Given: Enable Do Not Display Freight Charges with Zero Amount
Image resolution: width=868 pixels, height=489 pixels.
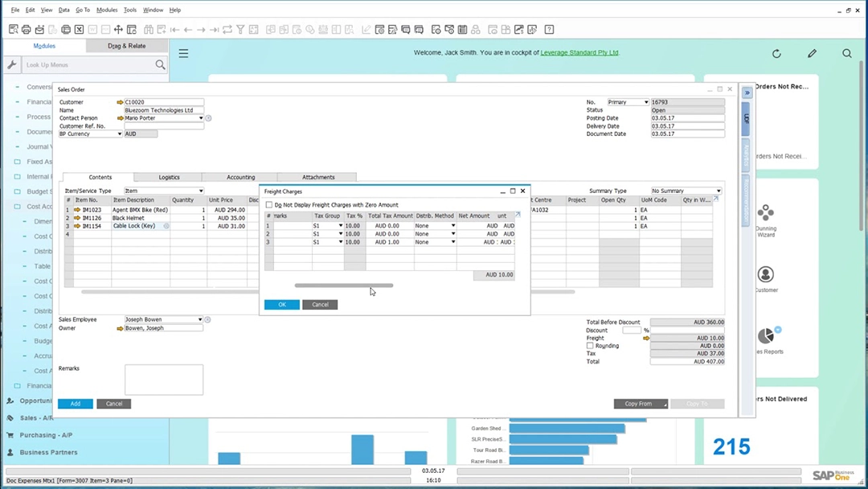Looking at the screenshot, I should [269, 204].
